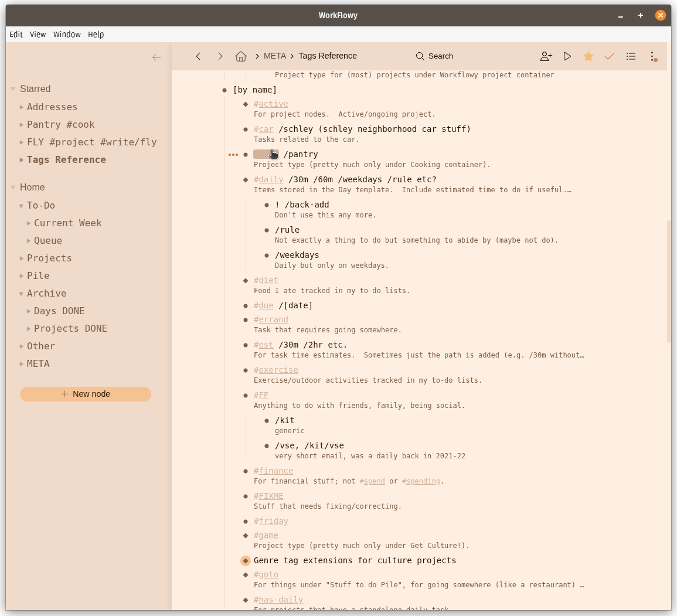The height and width of the screenshot is (616, 677).
Task: Click the New node button
Action: 86,394
